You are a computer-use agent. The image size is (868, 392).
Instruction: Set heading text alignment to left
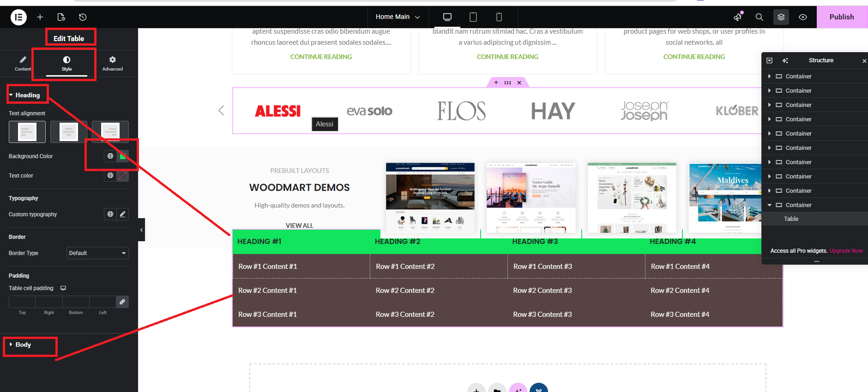(27, 132)
